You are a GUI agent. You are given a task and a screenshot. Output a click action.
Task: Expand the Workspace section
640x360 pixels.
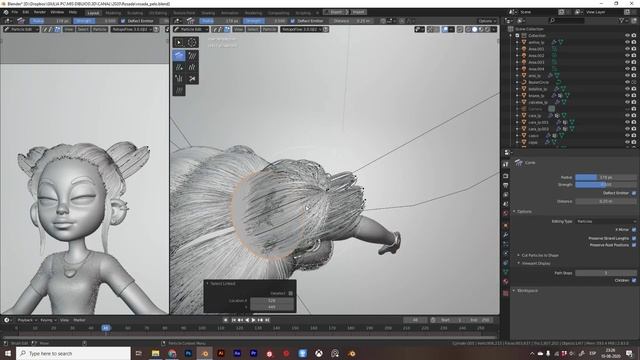coord(526,291)
